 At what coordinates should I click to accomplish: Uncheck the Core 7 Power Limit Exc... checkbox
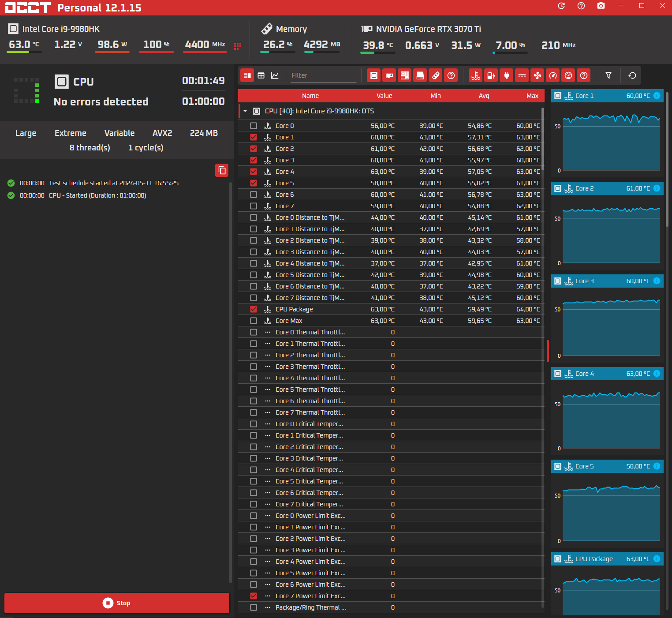[x=254, y=596]
